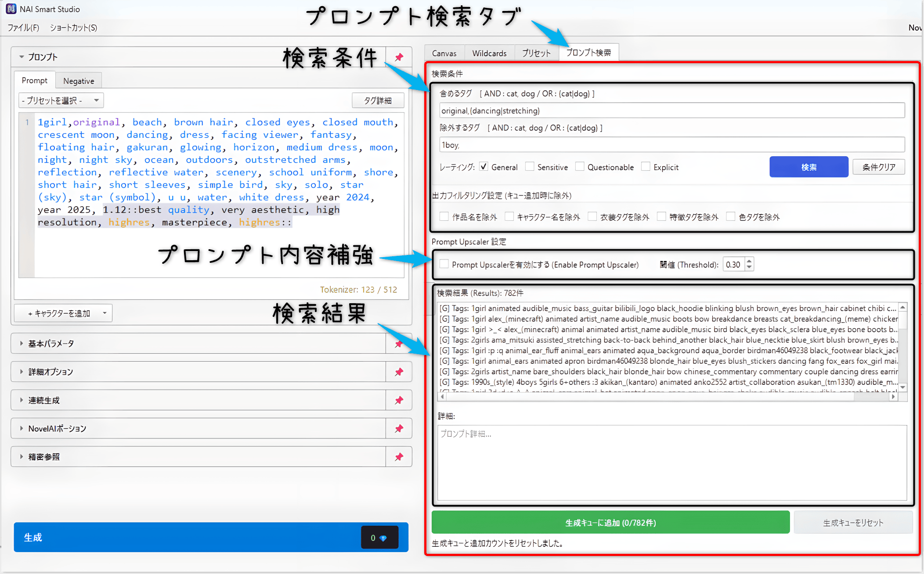The image size is (924, 574).
Task: Click the pin icon beside NovelAIポーション
Action: 399,428
